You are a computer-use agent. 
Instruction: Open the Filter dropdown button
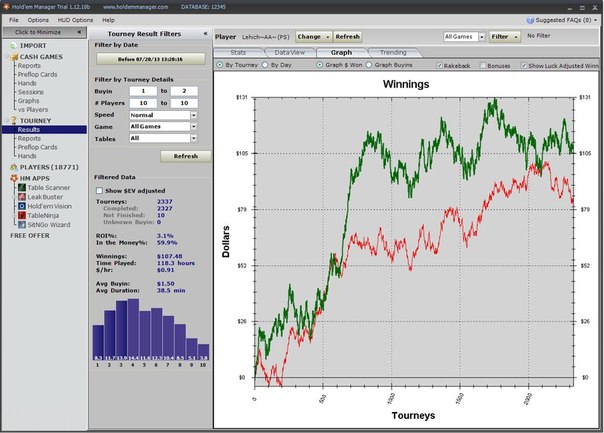(x=504, y=37)
